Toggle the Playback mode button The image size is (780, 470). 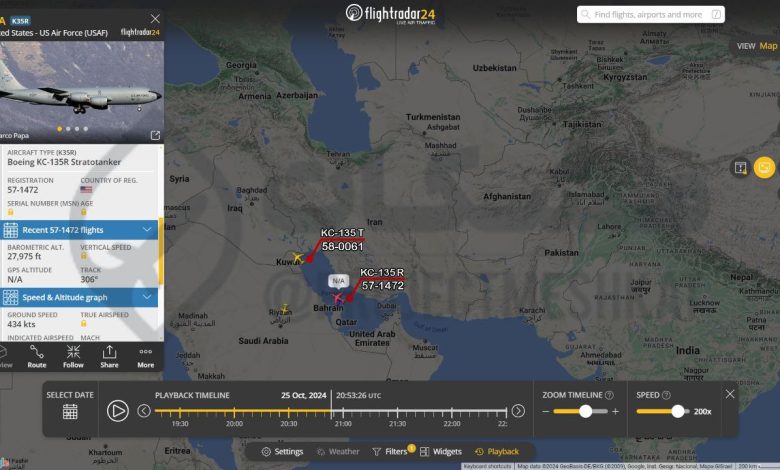pos(497,452)
